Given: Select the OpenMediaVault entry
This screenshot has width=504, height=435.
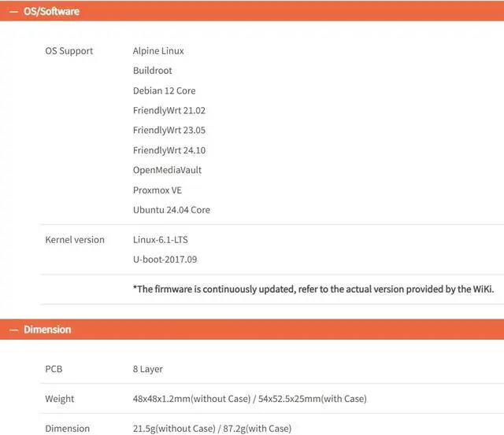Looking at the screenshot, I should [167, 170].
